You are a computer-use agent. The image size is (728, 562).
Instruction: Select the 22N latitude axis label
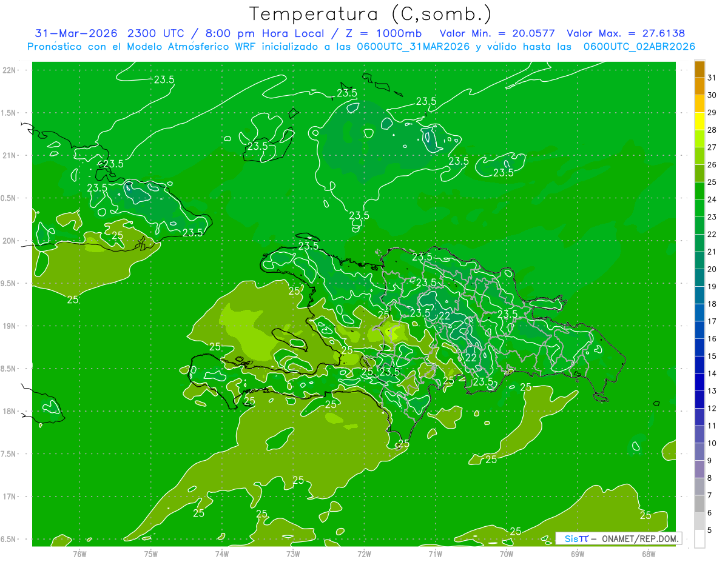(9, 70)
